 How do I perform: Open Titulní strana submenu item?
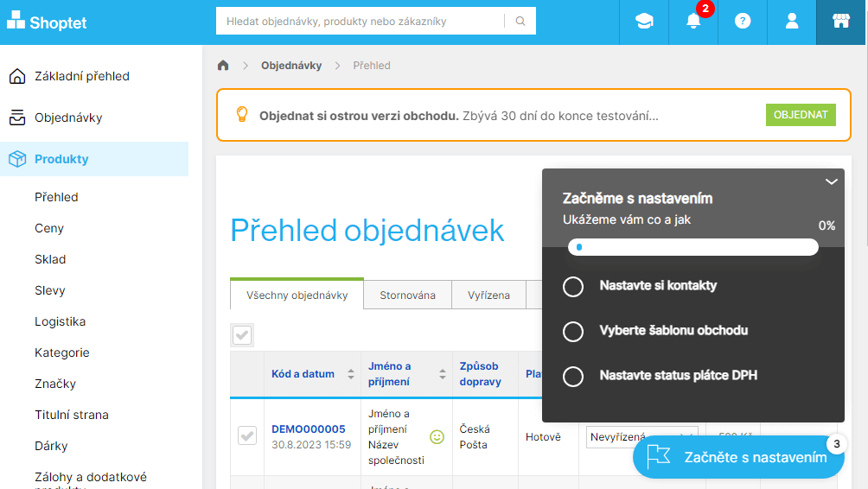(72, 415)
